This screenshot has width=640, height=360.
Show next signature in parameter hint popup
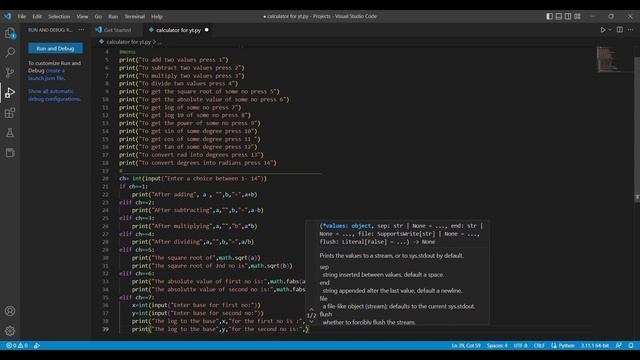coord(311,322)
